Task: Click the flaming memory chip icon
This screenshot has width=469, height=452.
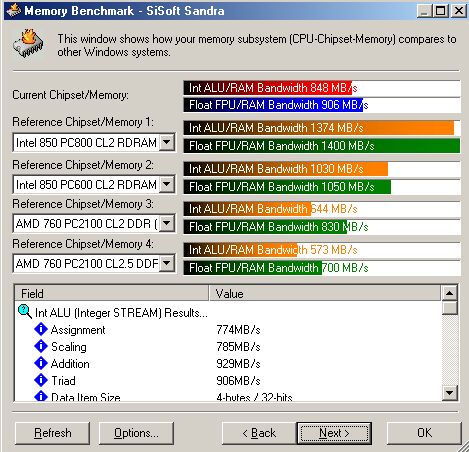Action: [29, 44]
